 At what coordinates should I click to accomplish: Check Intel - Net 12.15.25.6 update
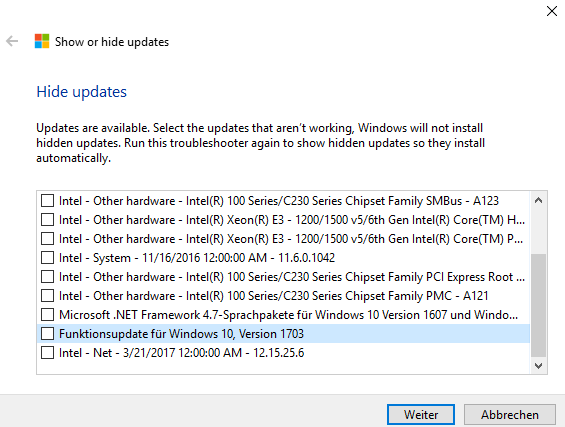pyautogui.click(x=47, y=353)
